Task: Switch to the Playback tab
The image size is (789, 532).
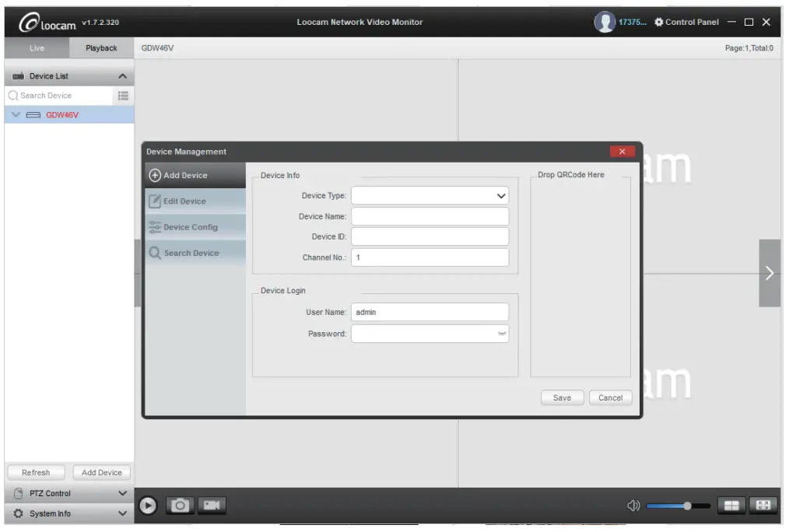Action: click(101, 48)
